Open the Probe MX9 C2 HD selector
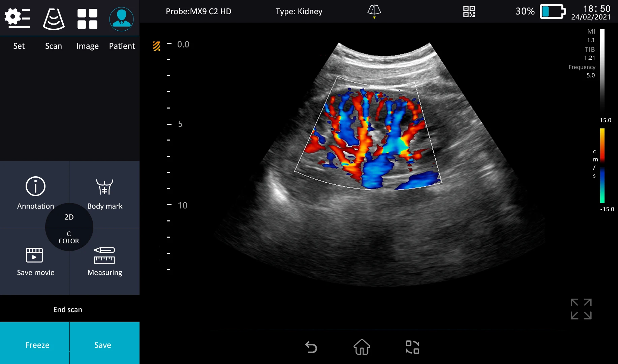This screenshot has width=618, height=364. 198,11
